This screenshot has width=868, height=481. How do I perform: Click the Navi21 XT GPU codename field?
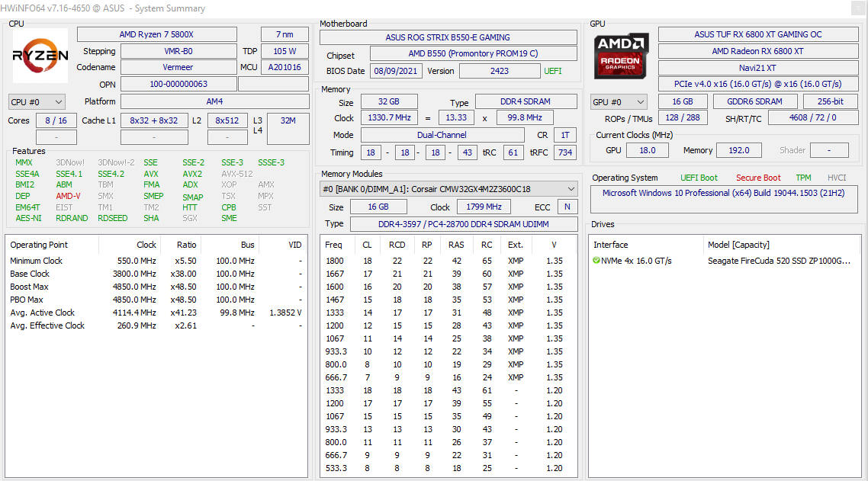[x=758, y=68]
